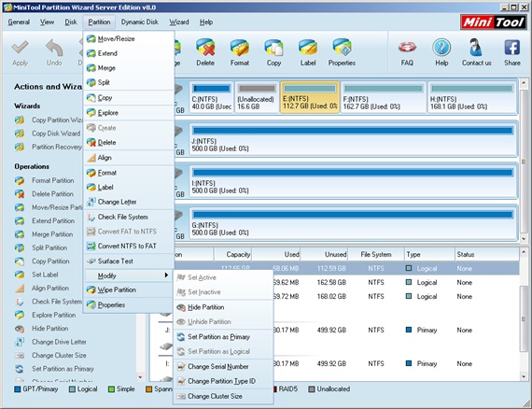Choose Change Cluster Size in sidebar
Screen dimensions: 532x409
click(x=59, y=356)
